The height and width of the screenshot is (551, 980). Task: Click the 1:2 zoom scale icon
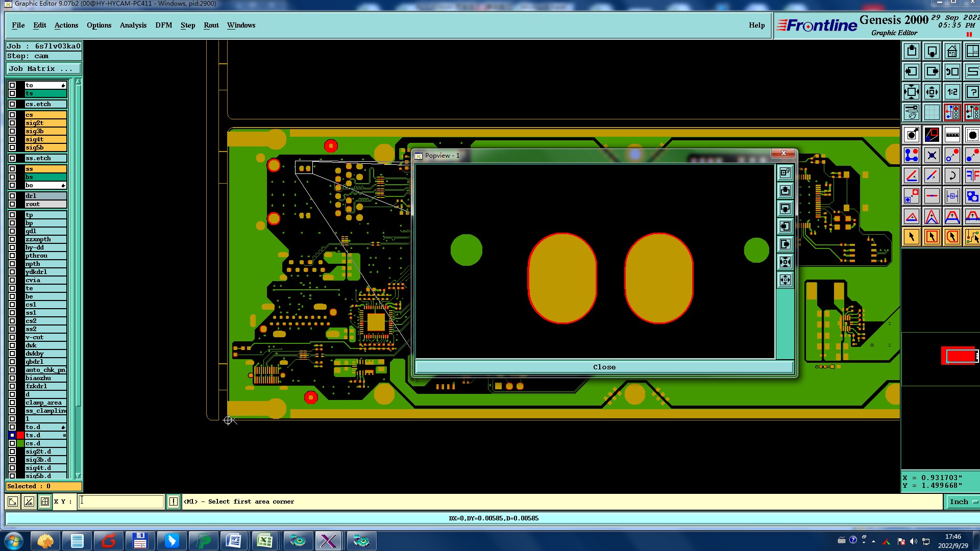[x=952, y=92]
